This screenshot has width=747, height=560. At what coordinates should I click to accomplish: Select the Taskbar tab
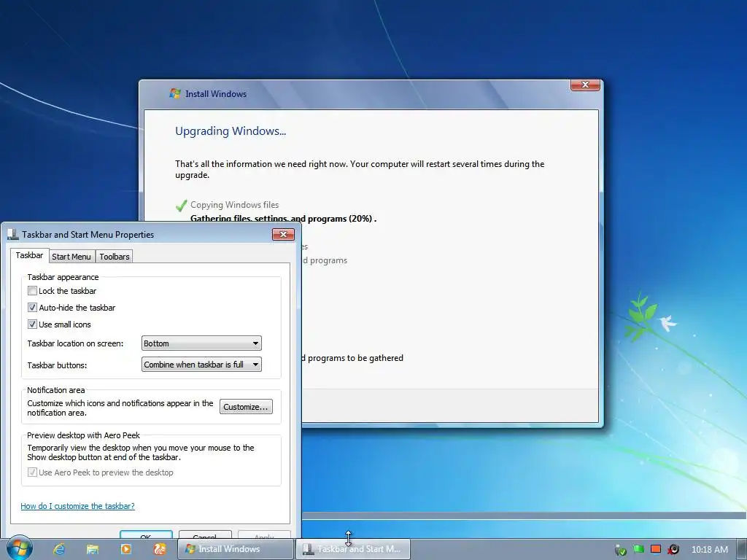[29, 255]
